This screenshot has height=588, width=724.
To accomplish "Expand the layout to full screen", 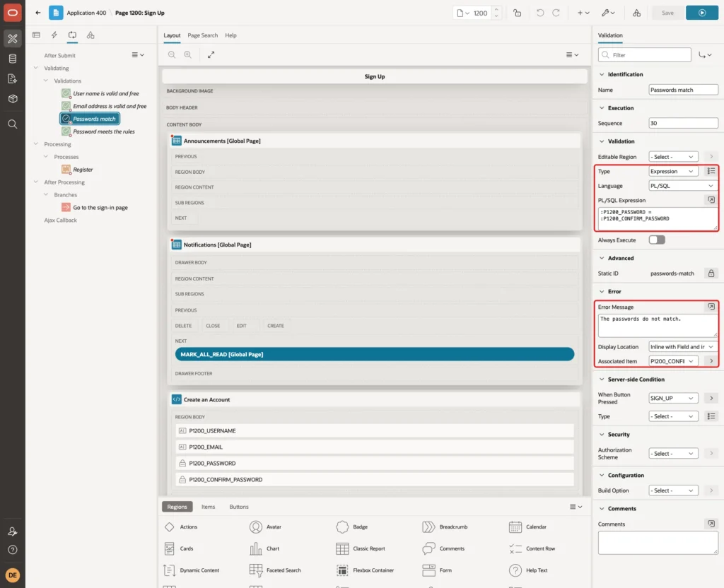I will point(211,54).
